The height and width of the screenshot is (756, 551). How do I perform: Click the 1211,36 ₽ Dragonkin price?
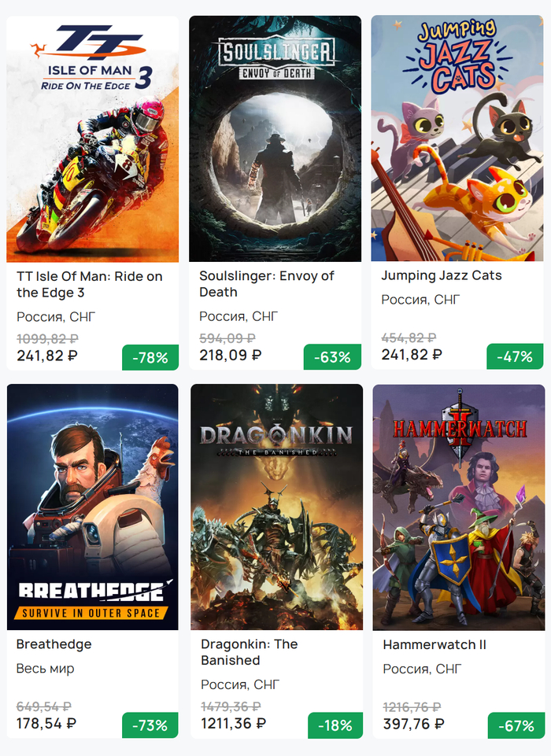233,724
